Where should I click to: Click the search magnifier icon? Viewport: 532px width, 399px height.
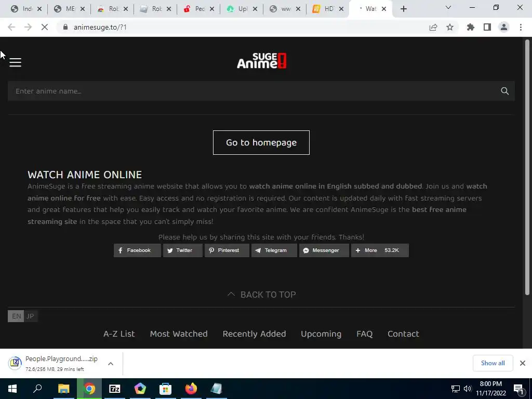pos(504,91)
